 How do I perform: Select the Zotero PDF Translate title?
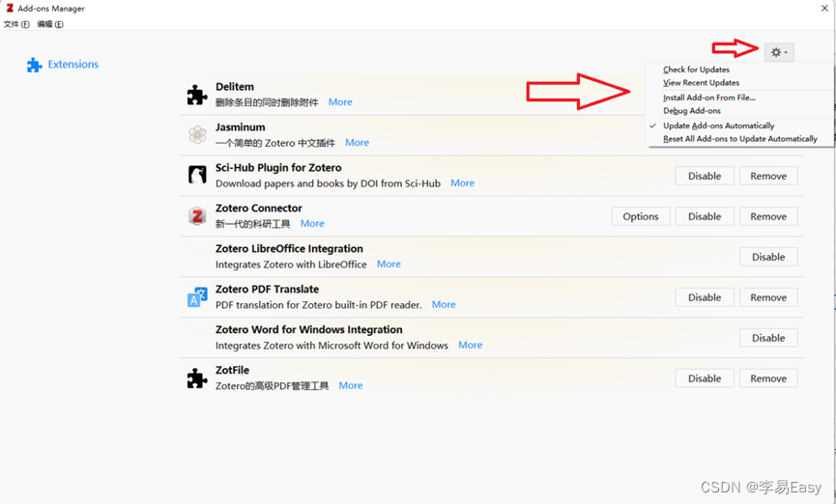point(267,289)
